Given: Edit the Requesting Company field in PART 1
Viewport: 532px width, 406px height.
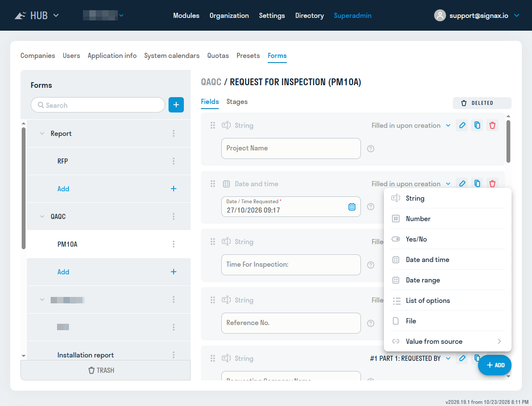Looking at the screenshot, I should (x=462, y=358).
